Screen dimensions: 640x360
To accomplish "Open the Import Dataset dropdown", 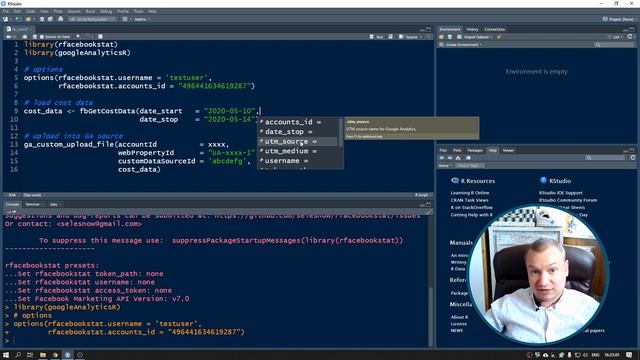I will click(x=475, y=37).
